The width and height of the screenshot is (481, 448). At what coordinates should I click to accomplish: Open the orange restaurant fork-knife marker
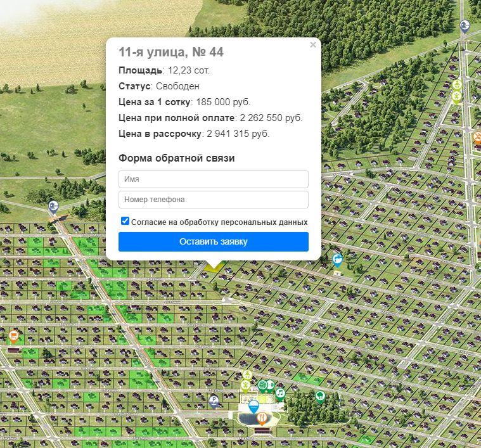(262, 419)
